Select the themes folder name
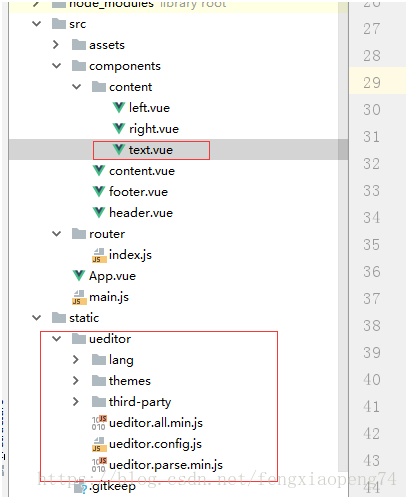Screen dimensions: 408x499 [130, 381]
